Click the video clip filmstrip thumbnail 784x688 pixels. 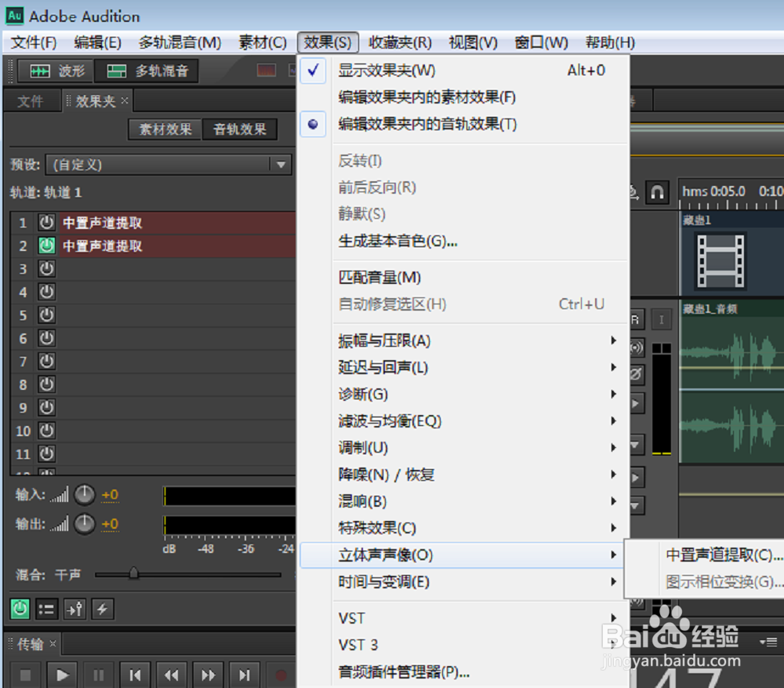[720, 261]
